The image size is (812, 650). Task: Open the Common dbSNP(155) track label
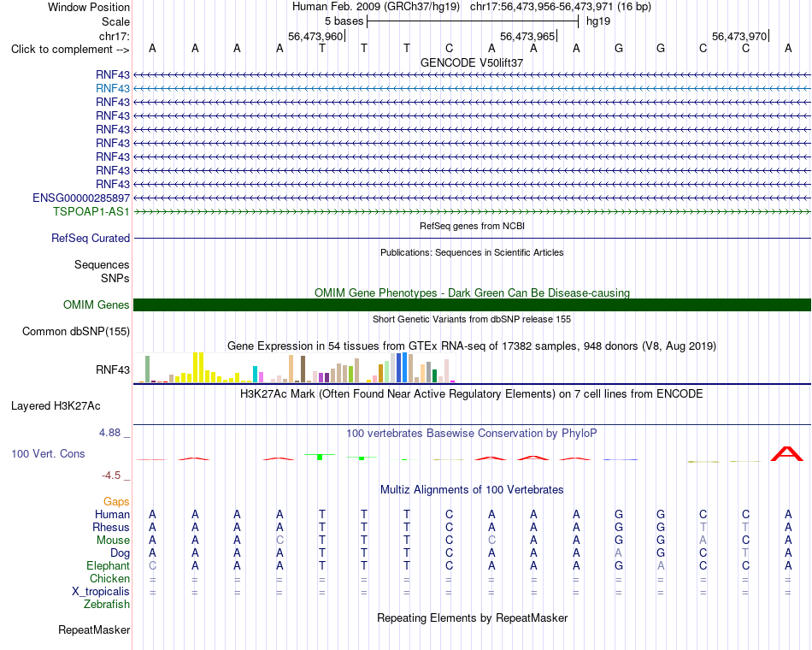[76, 331]
